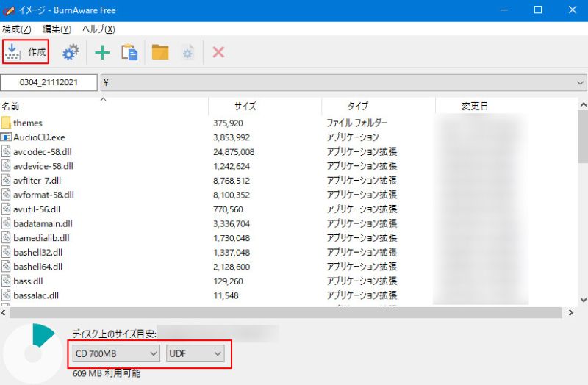This screenshot has width=588, height=385.
Task: Click the vertical scrollbar up arrow
Action: (583, 104)
